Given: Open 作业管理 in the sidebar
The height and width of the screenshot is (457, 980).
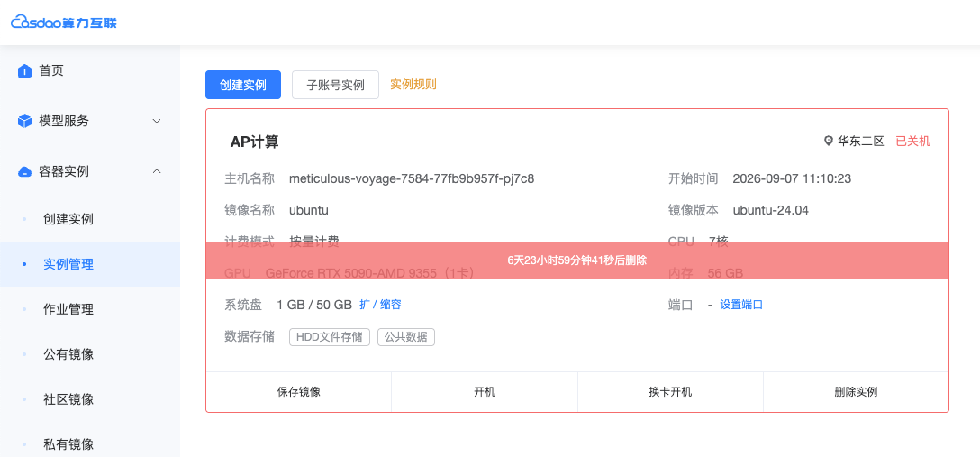Looking at the screenshot, I should pos(68,309).
